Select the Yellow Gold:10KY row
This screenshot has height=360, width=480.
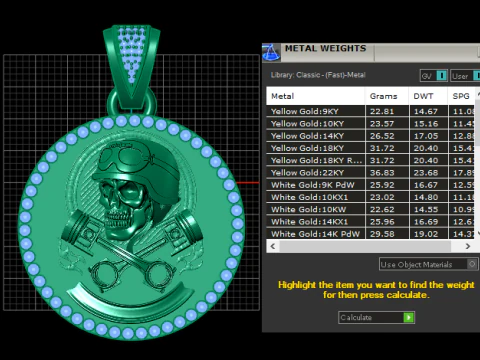pos(371,124)
